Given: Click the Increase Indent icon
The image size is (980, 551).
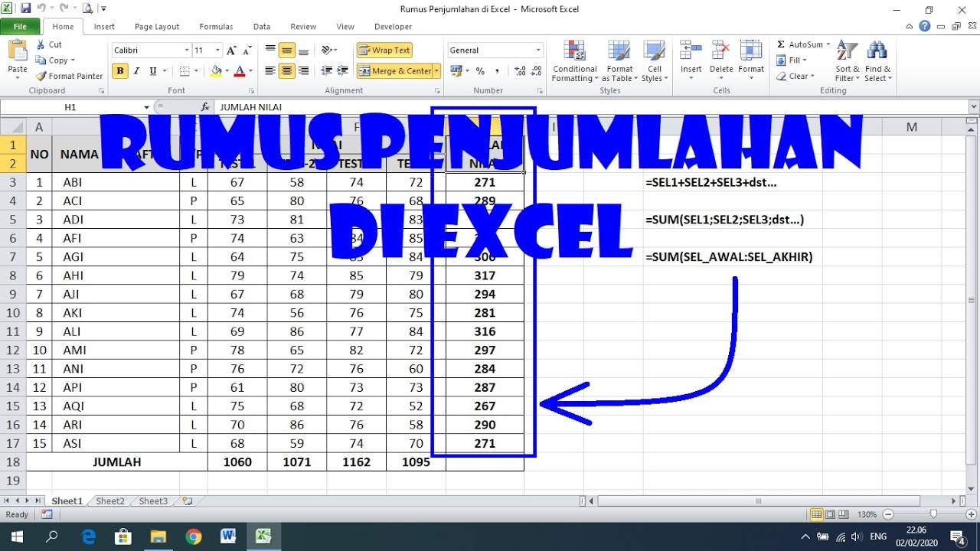Looking at the screenshot, I should click(x=344, y=71).
